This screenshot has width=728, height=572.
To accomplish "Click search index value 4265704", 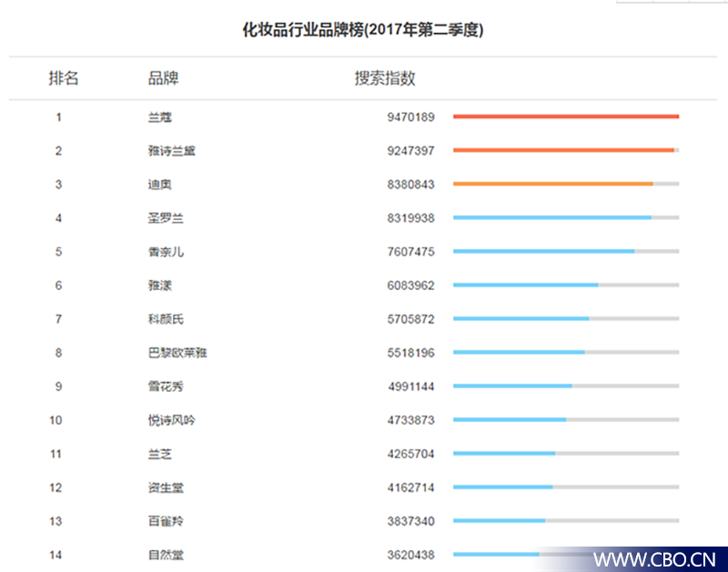I will (411, 454).
